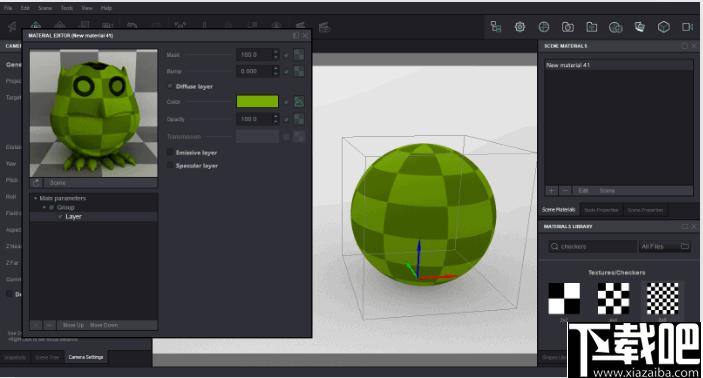The image size is (703, 378).
Task: Open texture slot for Opacity parameter
Action: pos(299,119)
